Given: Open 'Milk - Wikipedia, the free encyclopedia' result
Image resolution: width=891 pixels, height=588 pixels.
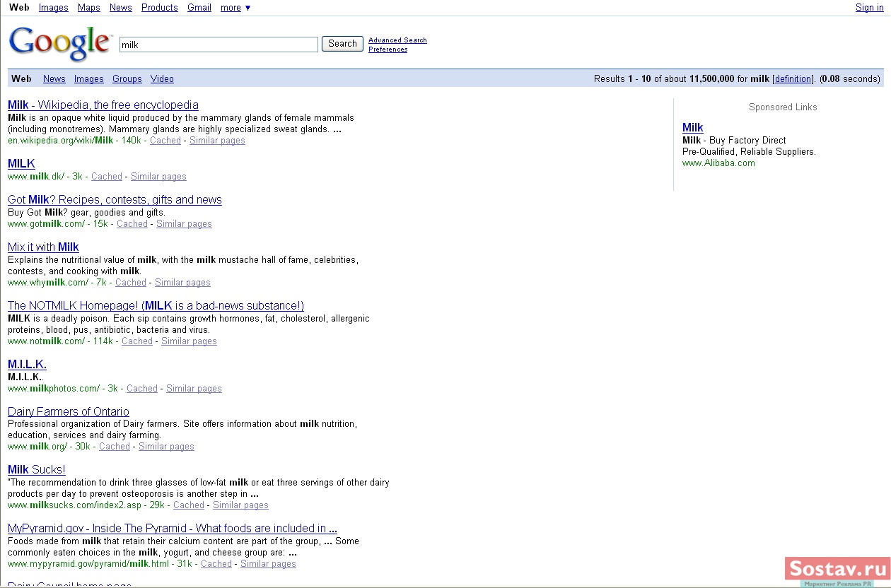Looking at the screenshot, I should click(103, 105).
